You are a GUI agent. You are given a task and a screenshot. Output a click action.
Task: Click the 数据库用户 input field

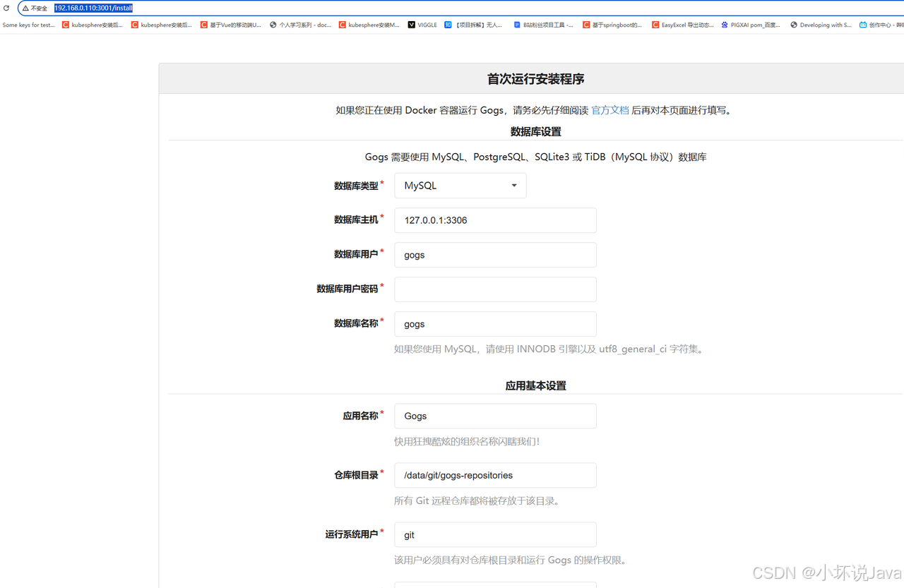pyautogui.click(x=495, y=255)
